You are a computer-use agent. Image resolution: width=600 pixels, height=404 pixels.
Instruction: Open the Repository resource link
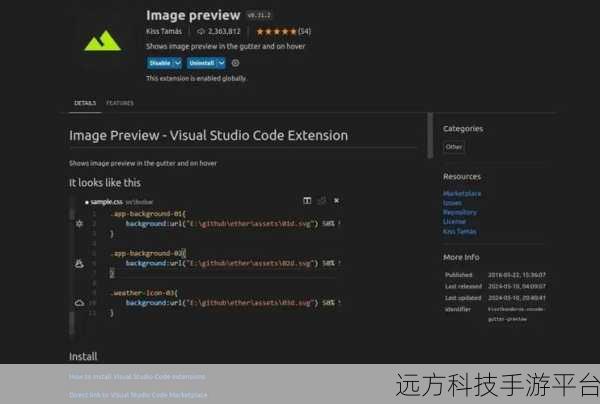coord(460,212)
